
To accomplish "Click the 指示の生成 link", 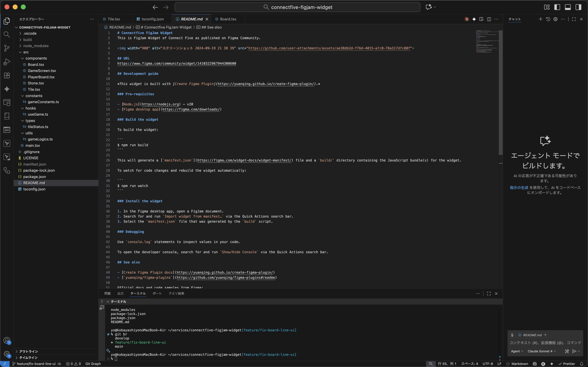I will tap(519, 188).
